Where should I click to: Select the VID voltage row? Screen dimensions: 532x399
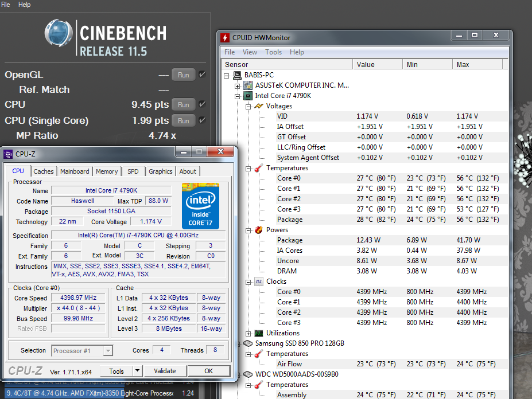392,116
